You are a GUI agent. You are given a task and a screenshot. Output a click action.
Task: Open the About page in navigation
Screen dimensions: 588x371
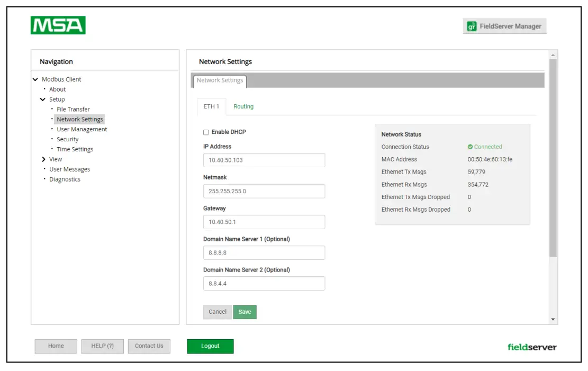(57, 89)
